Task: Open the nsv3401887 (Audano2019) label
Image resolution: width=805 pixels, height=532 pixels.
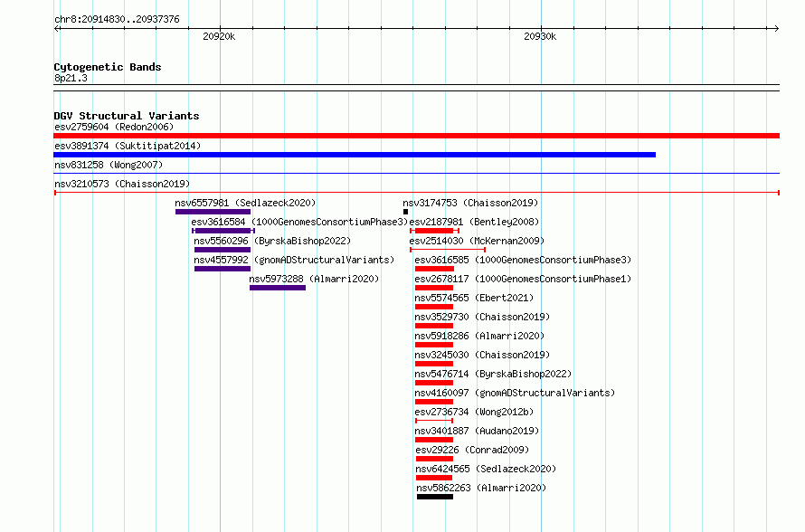Action: click(x=477, y=431)
